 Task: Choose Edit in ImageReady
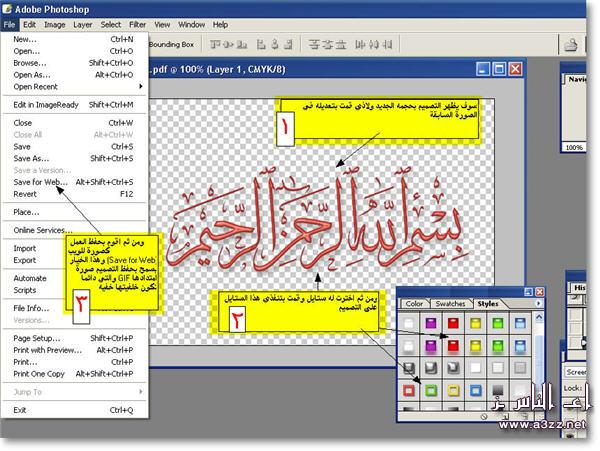point(73,105)
